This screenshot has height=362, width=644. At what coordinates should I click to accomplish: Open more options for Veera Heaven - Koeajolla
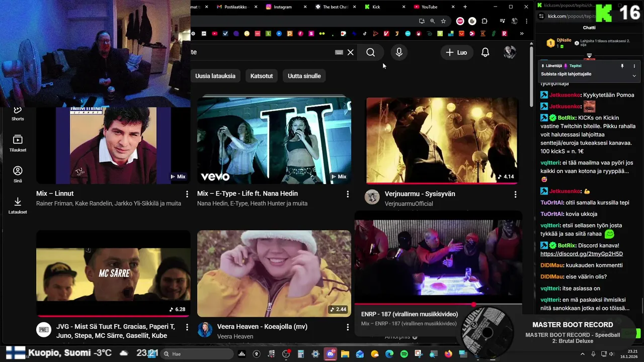[348, 327]
